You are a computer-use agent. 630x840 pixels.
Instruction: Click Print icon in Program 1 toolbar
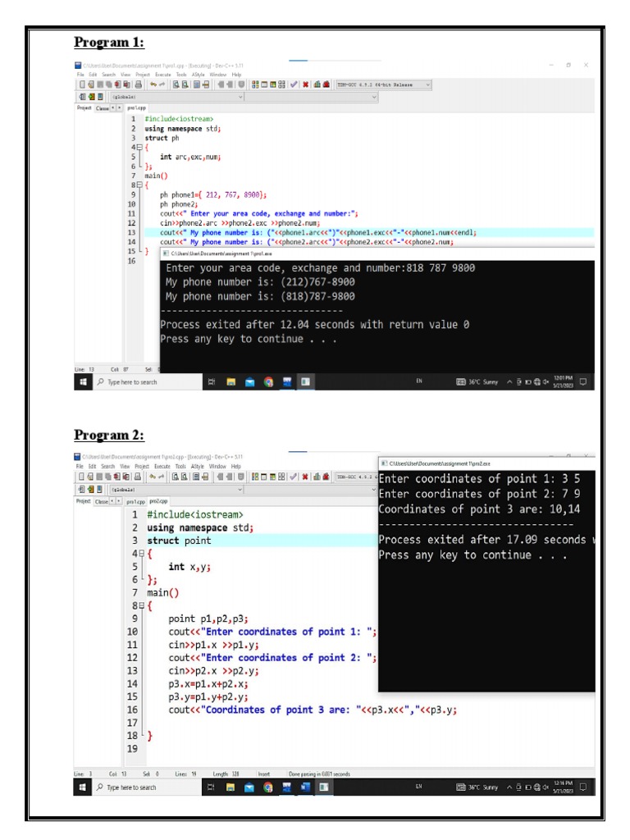[138, 84]
